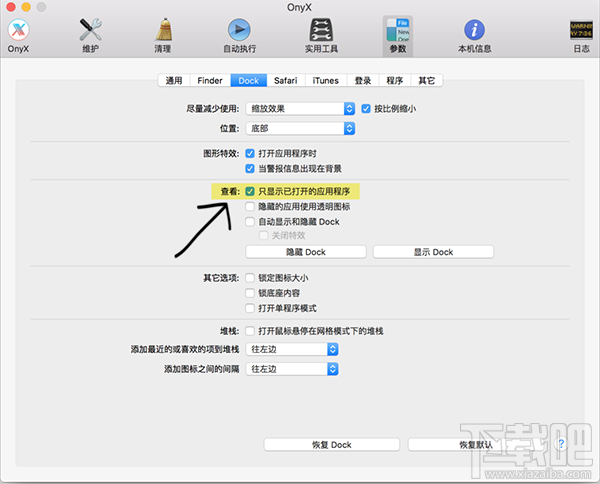Screen dimensions: 600x484
Task: Switch to the Finder tab
Action: pyautogui.click(x=210, y=81)
